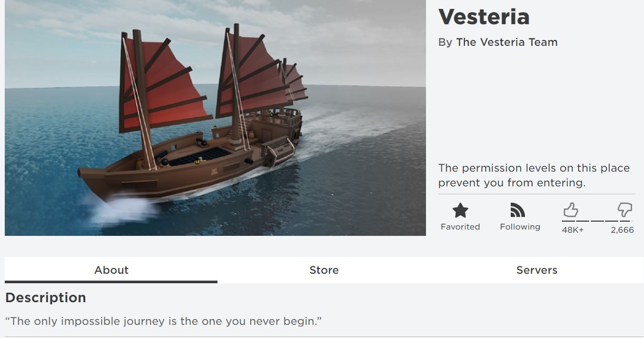Click the Following feed icon
The height and width of the screenshot is (338, 644).
[518, 211]
